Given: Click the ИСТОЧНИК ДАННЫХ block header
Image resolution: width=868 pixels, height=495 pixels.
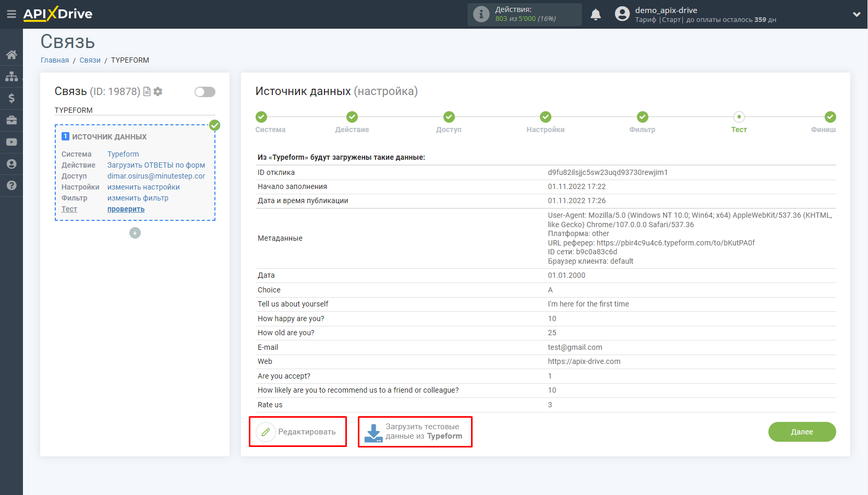Looking at the screenshot, I should pyautogui.click(x=110, y=137).
